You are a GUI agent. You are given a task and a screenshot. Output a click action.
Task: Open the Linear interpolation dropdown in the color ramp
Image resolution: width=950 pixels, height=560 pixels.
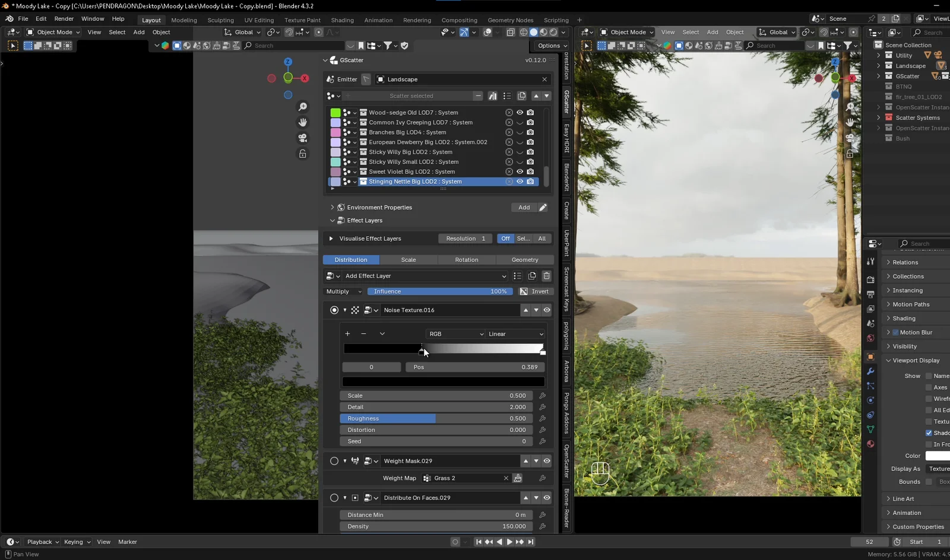tap(514, 334)
